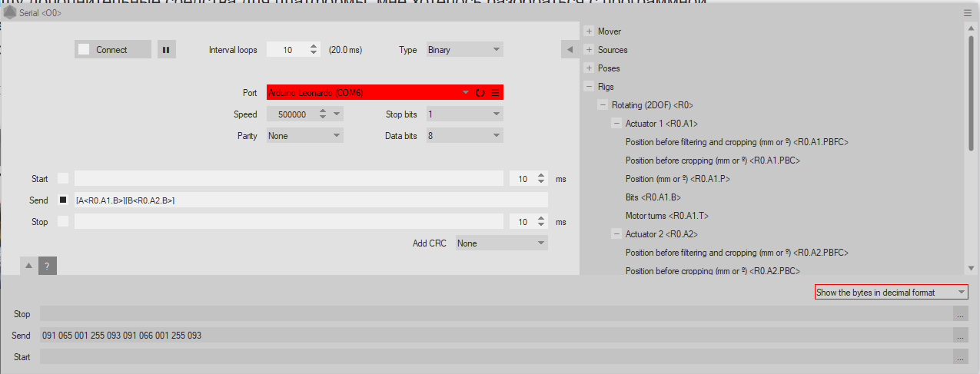Open the Data bits dropdown
This screenshot has height=374, width=980.
(464, 136)
